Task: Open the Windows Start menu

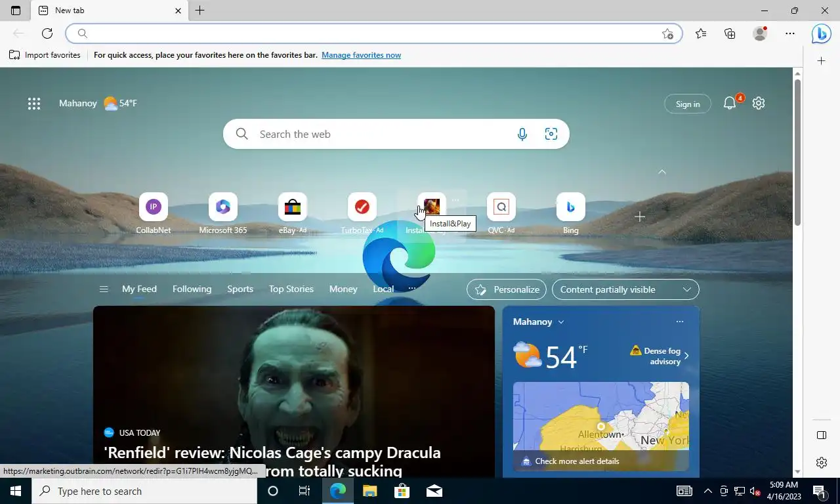Action: 16,491
